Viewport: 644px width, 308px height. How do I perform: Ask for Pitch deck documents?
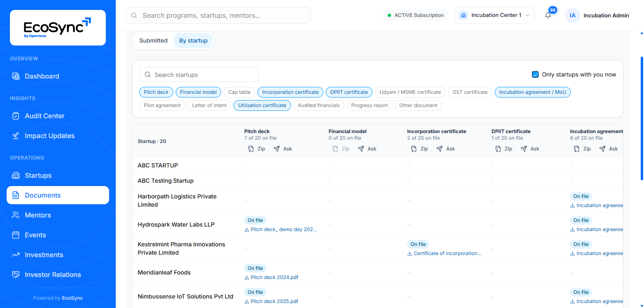pyautogui.click(x=283, y=149)
